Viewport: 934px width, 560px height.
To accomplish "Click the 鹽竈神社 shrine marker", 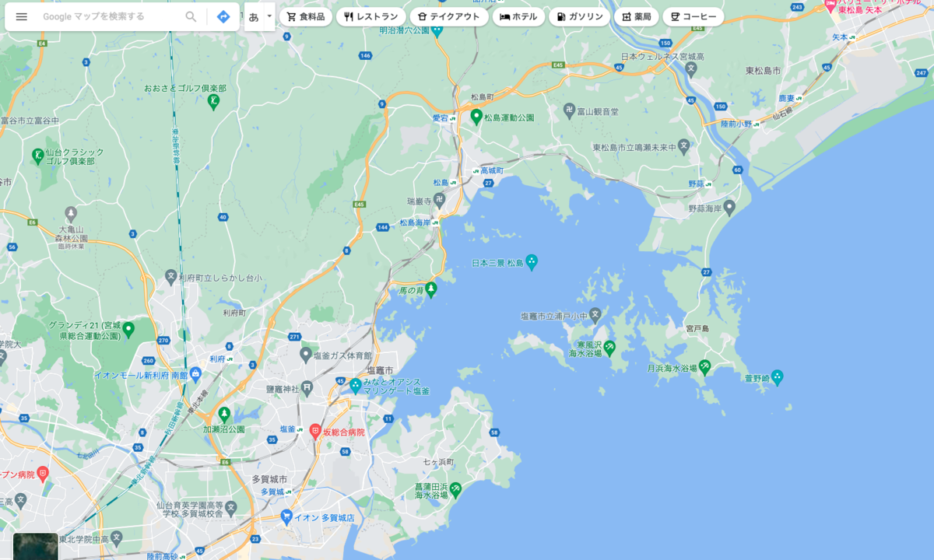I will 307,388.
